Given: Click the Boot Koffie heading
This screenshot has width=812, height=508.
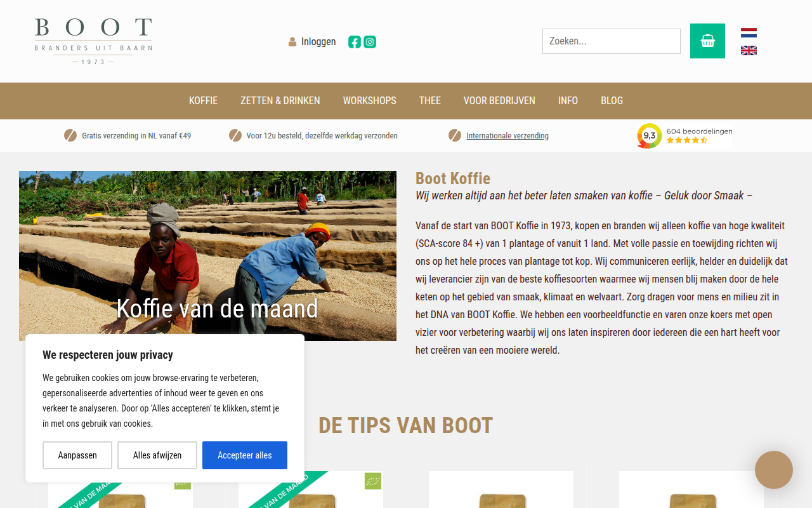Looking at the screenshot, I should 453,178.
